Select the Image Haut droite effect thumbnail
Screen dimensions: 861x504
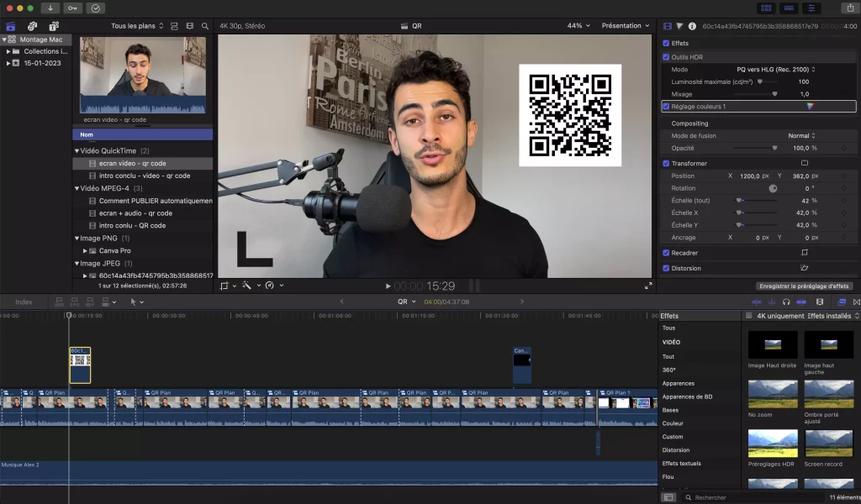(773, 344)
